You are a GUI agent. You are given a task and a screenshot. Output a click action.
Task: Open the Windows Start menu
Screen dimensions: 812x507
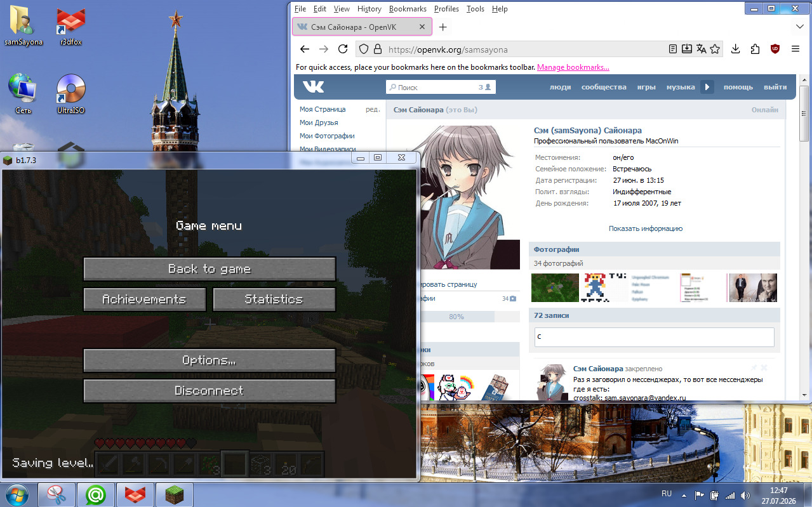coord(17,494)
